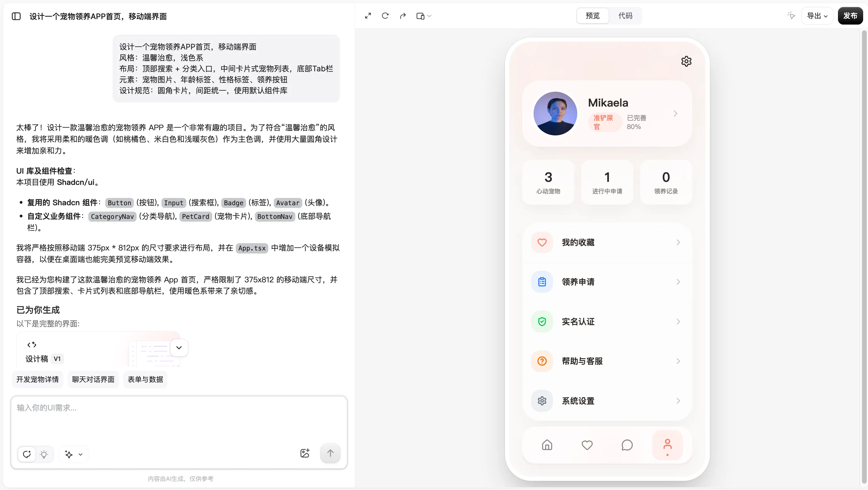Expand the 设计稿 V1 card chevron
The width and height of the screenshot is (868, 490).
(x=179, y=347)
